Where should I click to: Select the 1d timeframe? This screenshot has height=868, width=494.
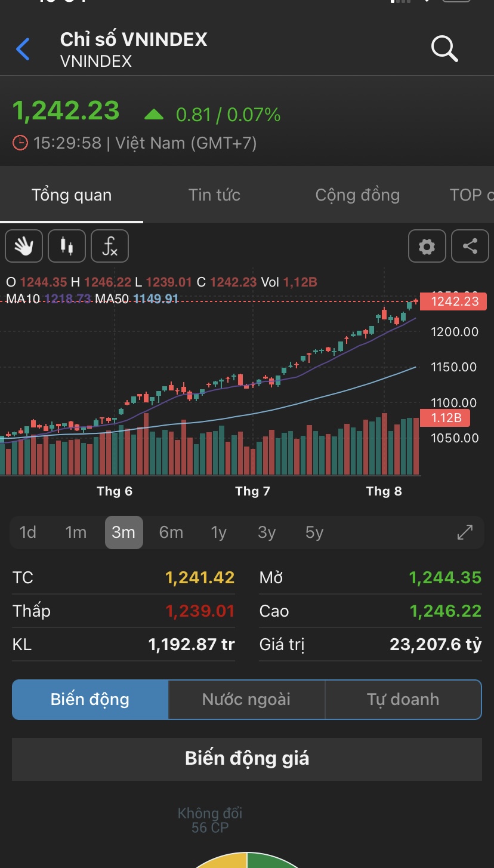click(28, 532)
